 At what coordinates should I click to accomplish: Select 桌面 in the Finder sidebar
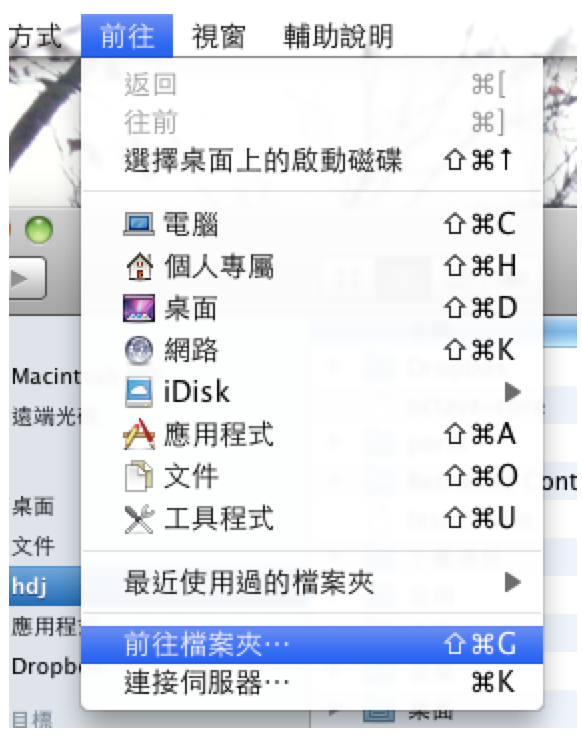point(33,506)
